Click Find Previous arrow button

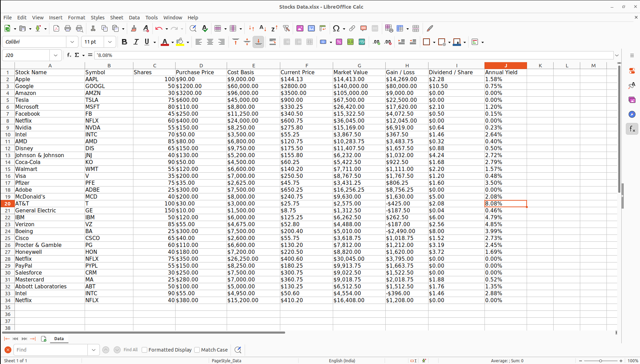[106, 350]
